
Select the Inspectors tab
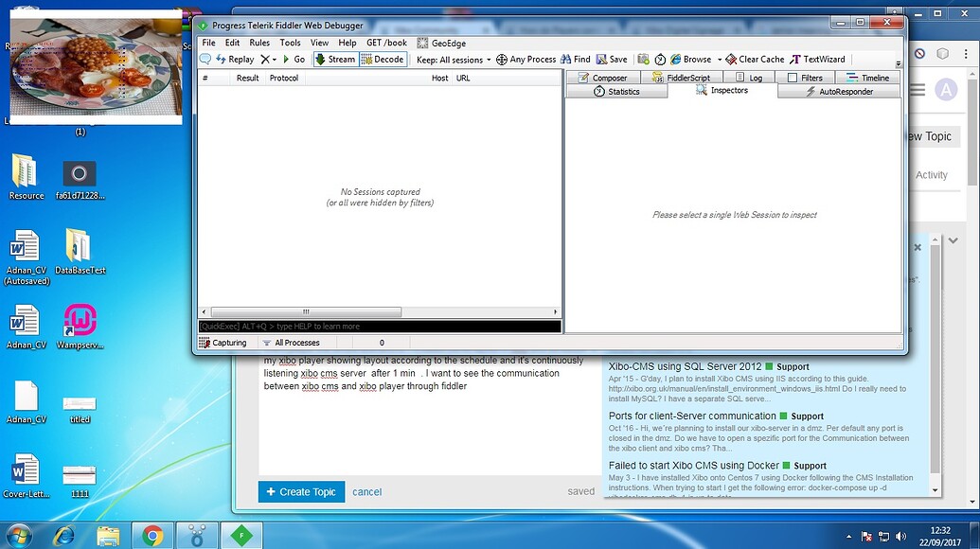click(x=722, y=91)
